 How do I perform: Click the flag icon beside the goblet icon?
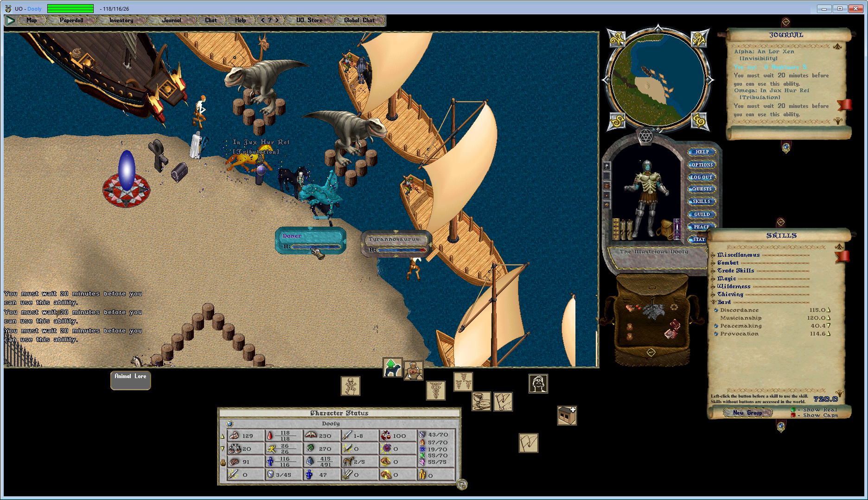[x=503, y=402]
